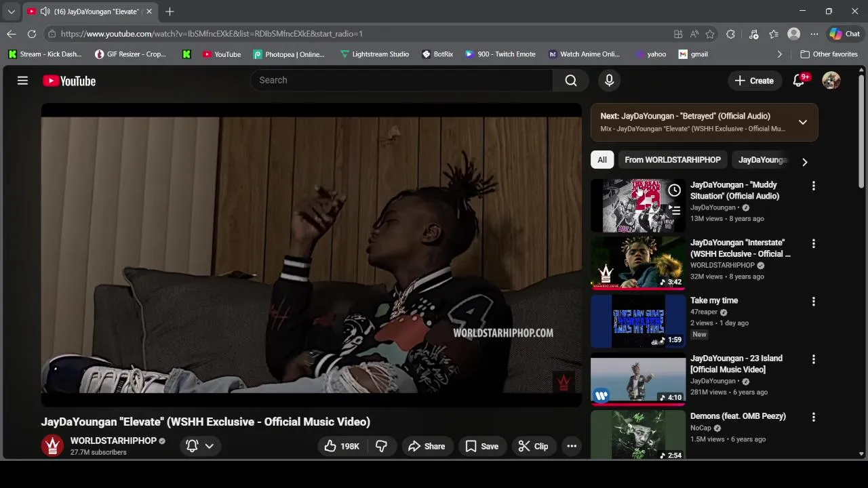868x488 pixels.
Task: Show more filter chips with right arrow
Action: 804,162
